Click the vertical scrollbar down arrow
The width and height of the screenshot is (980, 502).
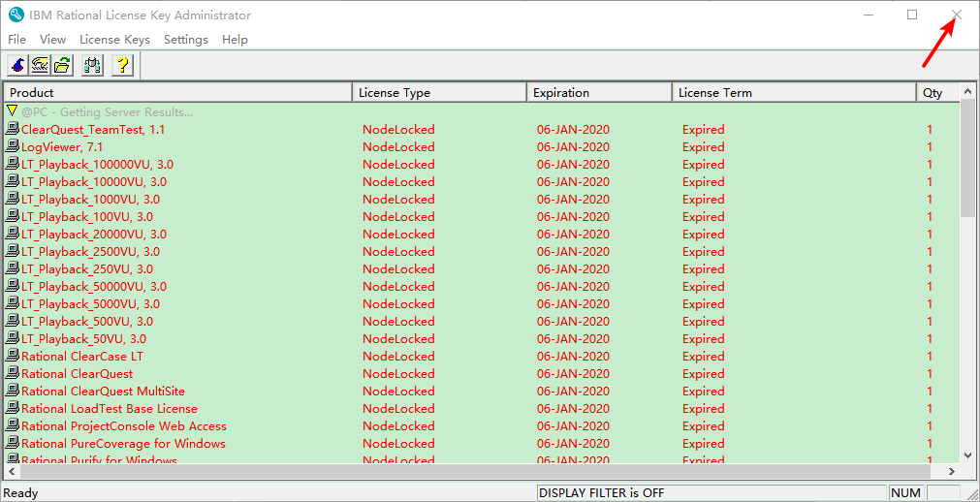point(968,455)
